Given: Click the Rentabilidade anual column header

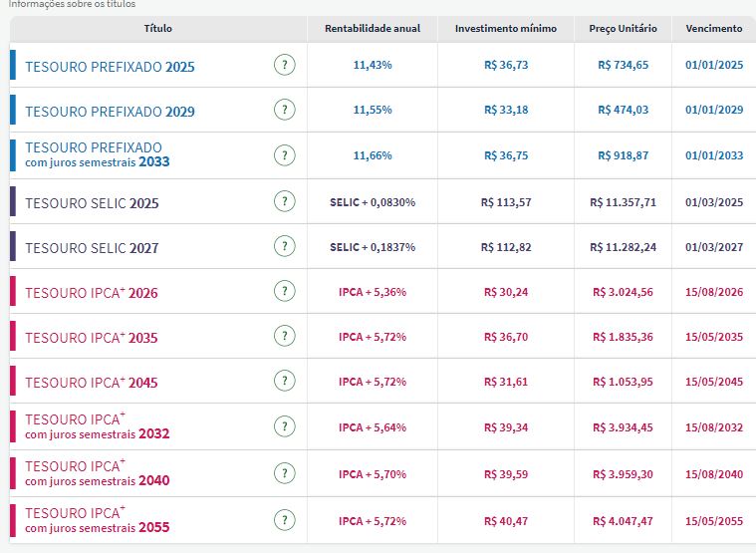Looking at the screenshot, I should coord(373,29).
